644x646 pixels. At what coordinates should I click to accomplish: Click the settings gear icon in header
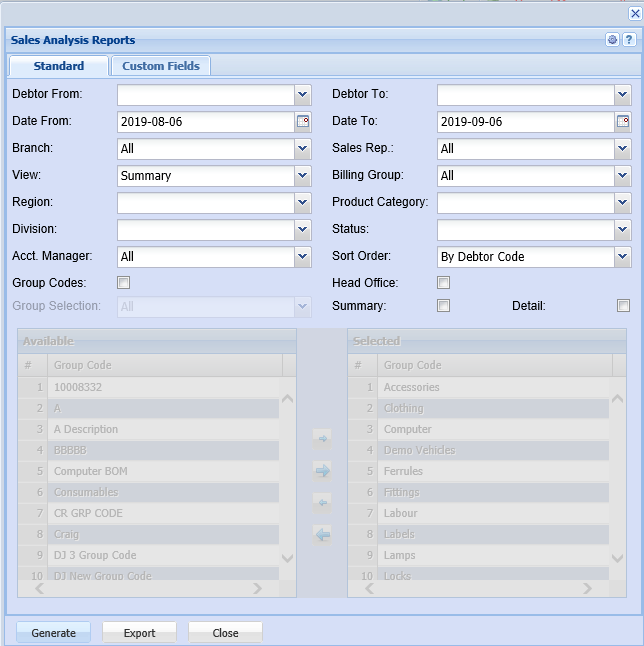click(612, 40)
